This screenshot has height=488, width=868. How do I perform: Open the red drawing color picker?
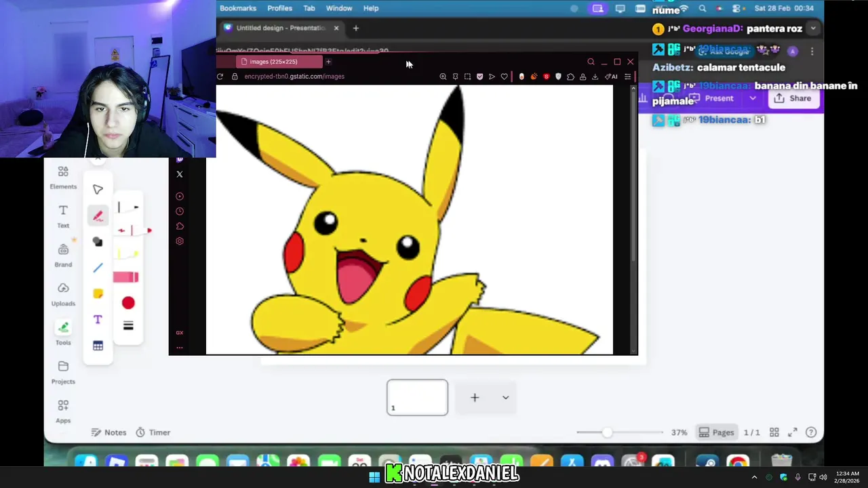pyautogui.click(x=128, y=303)
